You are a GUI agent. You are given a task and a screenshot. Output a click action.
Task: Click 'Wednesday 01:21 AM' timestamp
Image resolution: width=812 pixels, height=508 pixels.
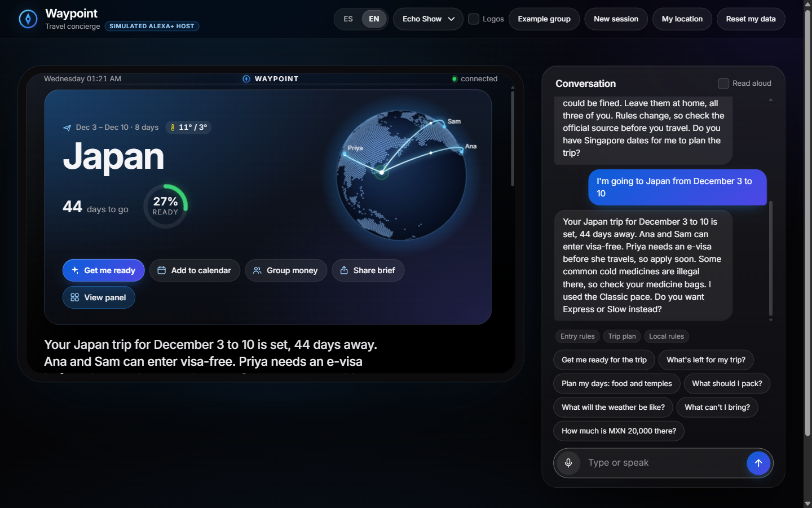click(x=82, y=79)
